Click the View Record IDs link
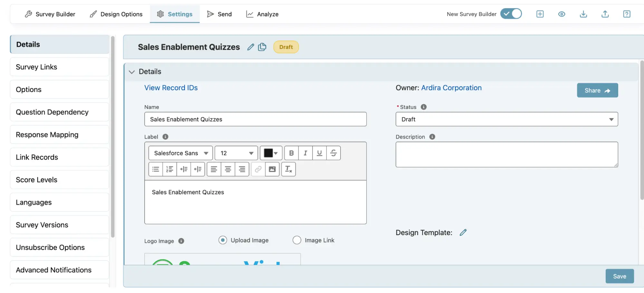Viewport: 644px width, 293px height. 171,88
